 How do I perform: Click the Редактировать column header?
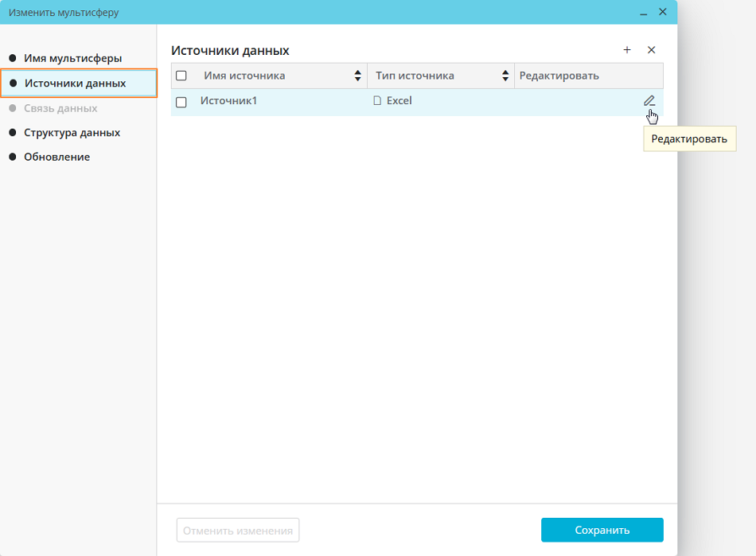click(559, 76)
